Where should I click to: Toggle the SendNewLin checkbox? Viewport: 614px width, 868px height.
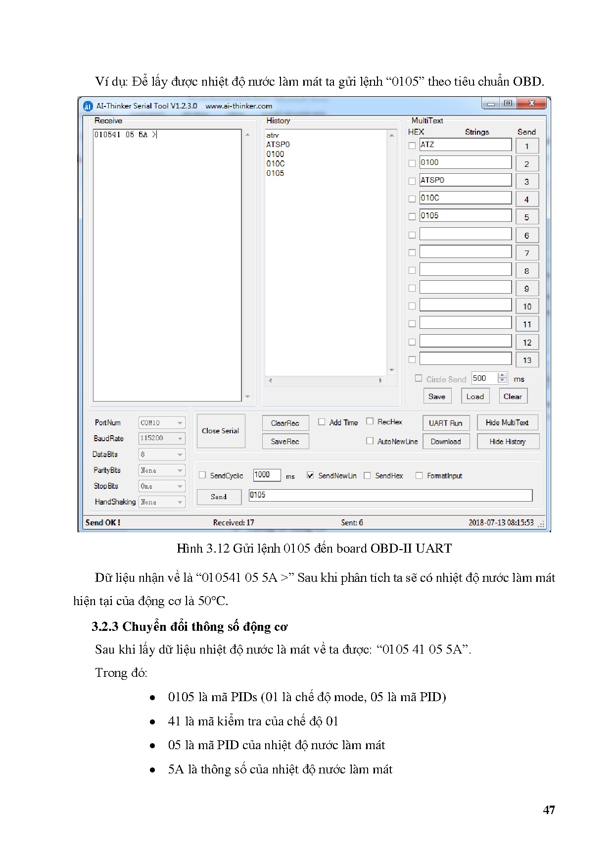[x=310, y=475]
